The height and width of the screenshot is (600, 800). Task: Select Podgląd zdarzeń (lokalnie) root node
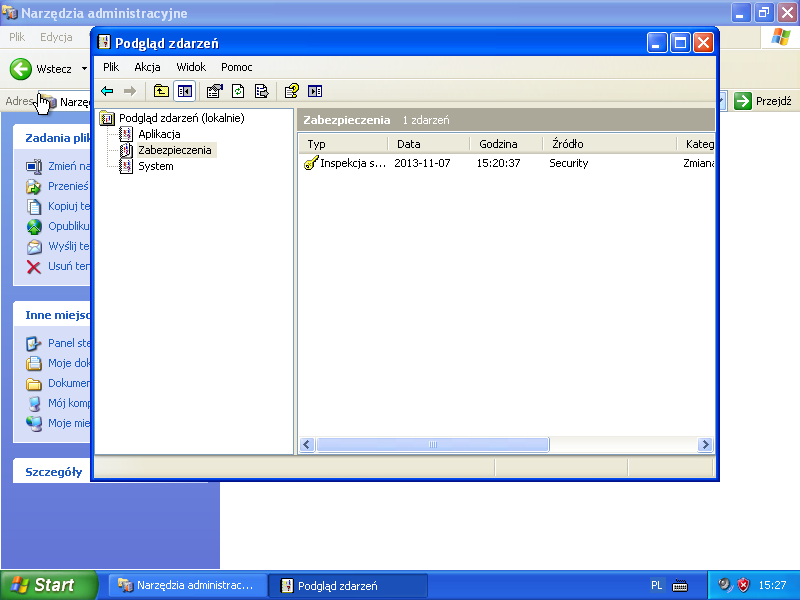pos(180,118)
